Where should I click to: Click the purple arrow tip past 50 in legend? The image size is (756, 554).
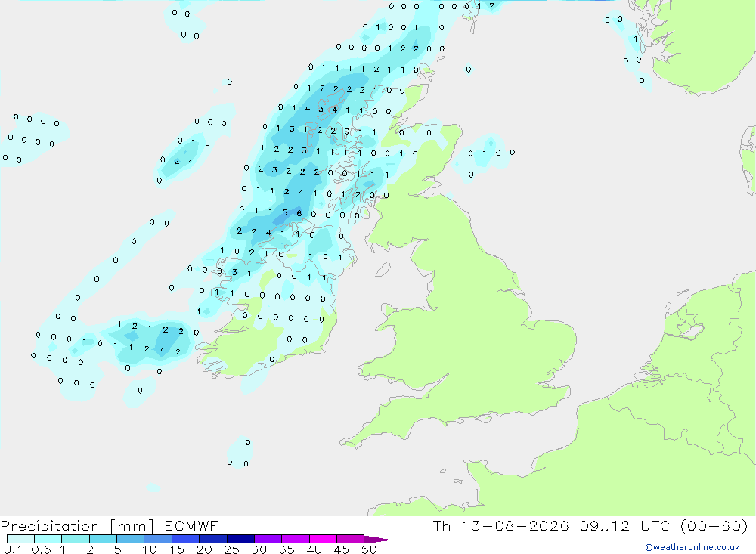click(x=378, y=540)
